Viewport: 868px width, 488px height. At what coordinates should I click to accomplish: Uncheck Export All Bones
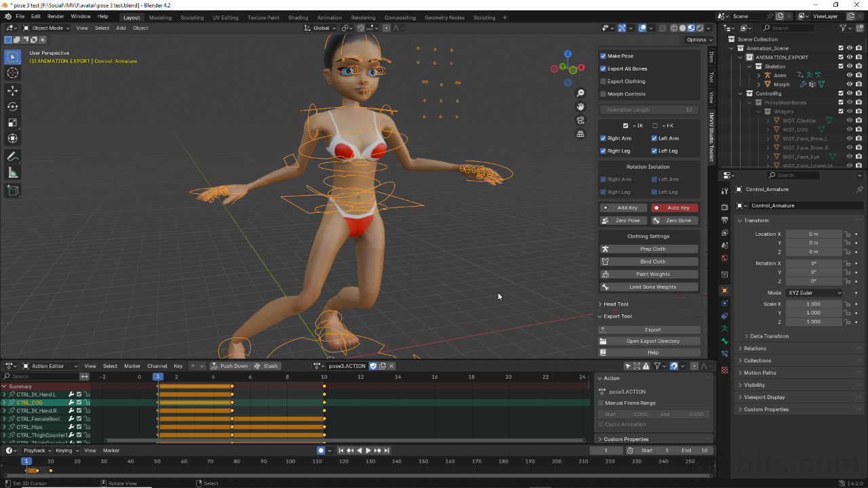click(x=603, y=68)
